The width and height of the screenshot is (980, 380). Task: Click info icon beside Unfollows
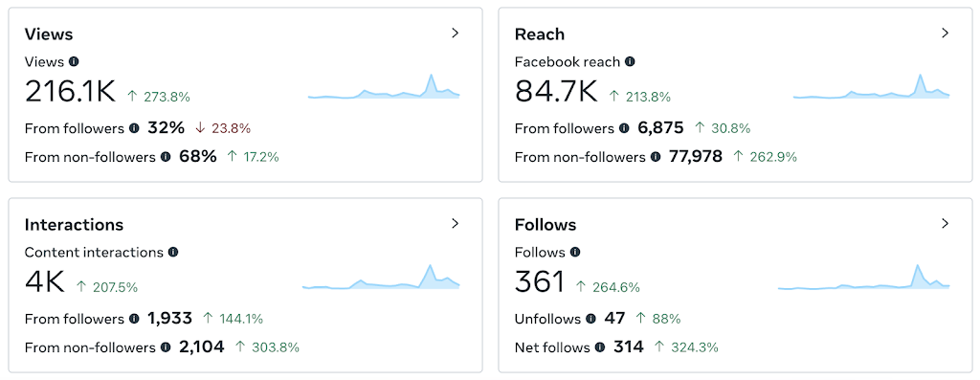point(591,319)
